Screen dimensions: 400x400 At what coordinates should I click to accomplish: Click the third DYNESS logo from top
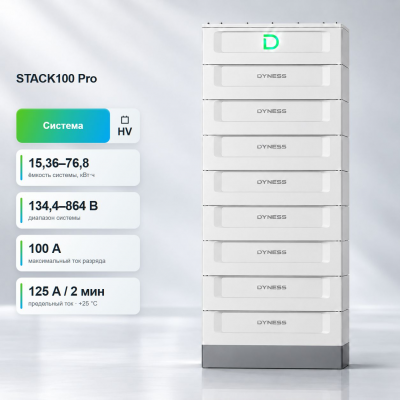point(271,147)
